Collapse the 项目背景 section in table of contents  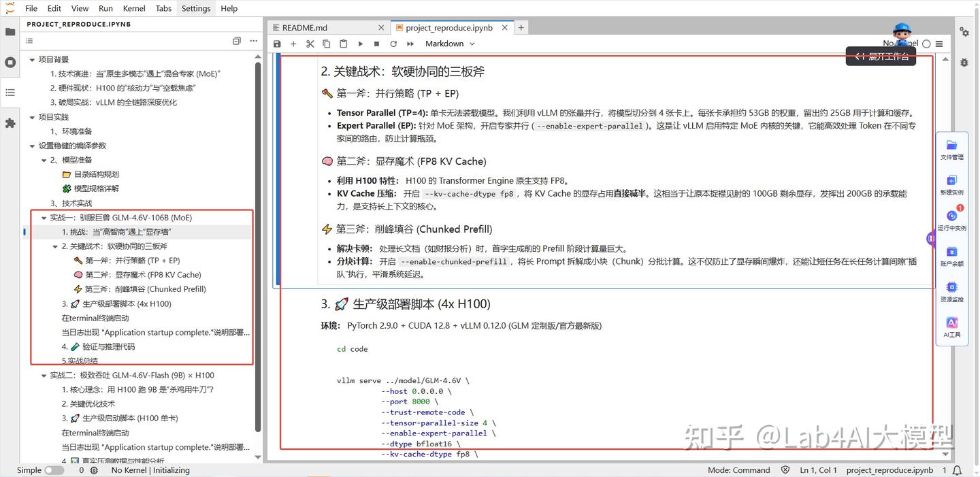point(31,59)
